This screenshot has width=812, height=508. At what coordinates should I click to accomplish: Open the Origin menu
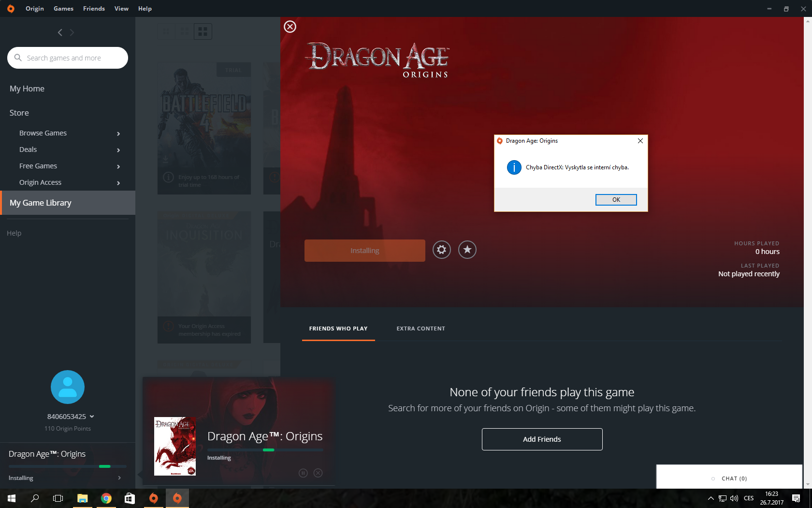(35, 9)
